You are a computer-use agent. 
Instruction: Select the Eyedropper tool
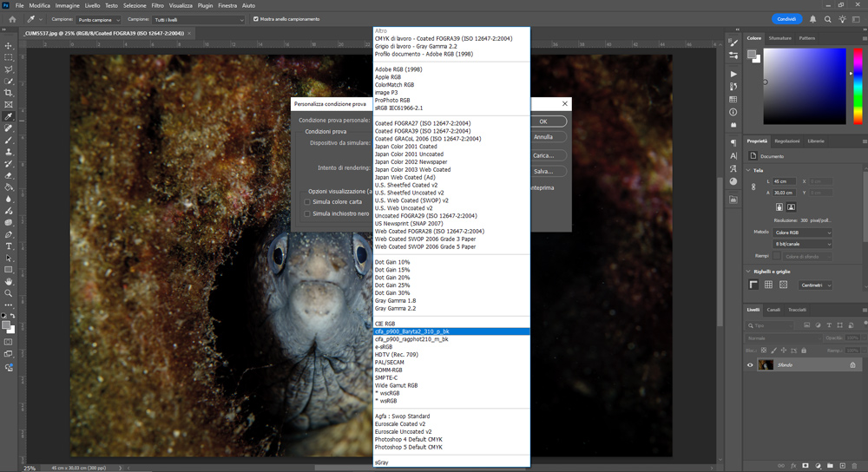click(9, 116)
